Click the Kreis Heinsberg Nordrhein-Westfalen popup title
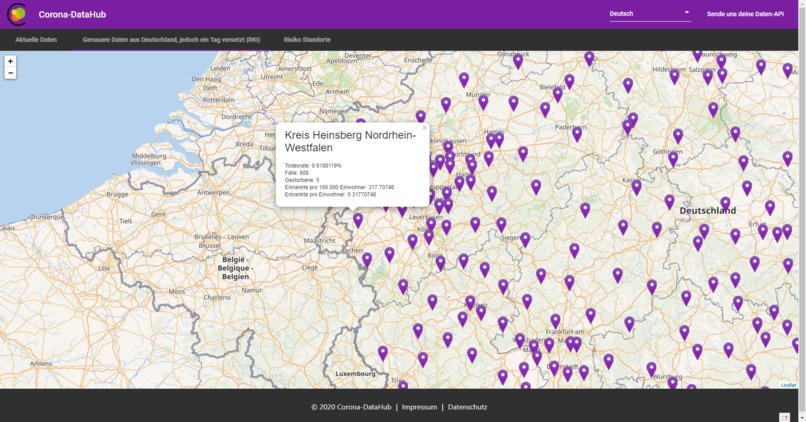806x422 pixels. click(x=350, y=141)
